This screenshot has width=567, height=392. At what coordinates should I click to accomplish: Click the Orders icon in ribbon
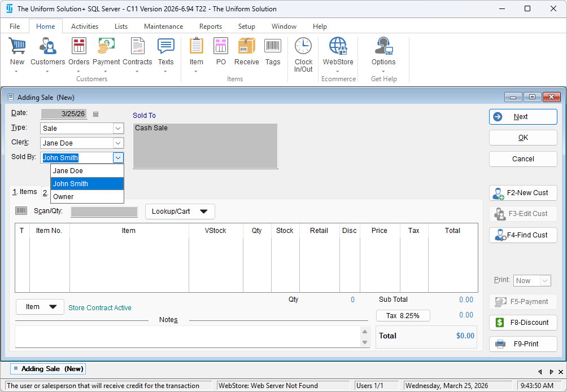(x=79, y=46)
